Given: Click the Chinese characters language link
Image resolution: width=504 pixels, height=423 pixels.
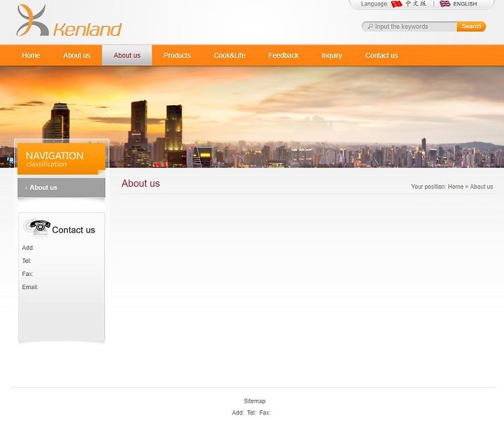Looking at the screenshot, I should point(415,4).
